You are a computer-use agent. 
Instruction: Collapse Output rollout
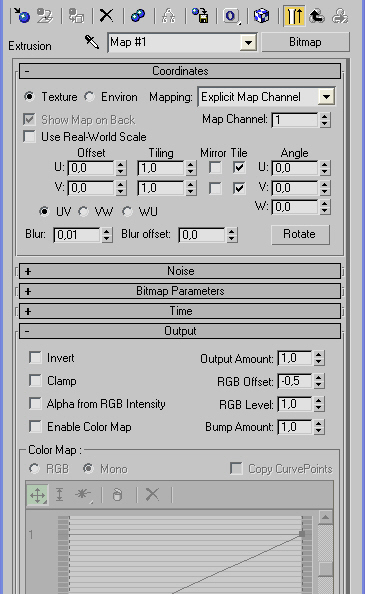[180, 331]
